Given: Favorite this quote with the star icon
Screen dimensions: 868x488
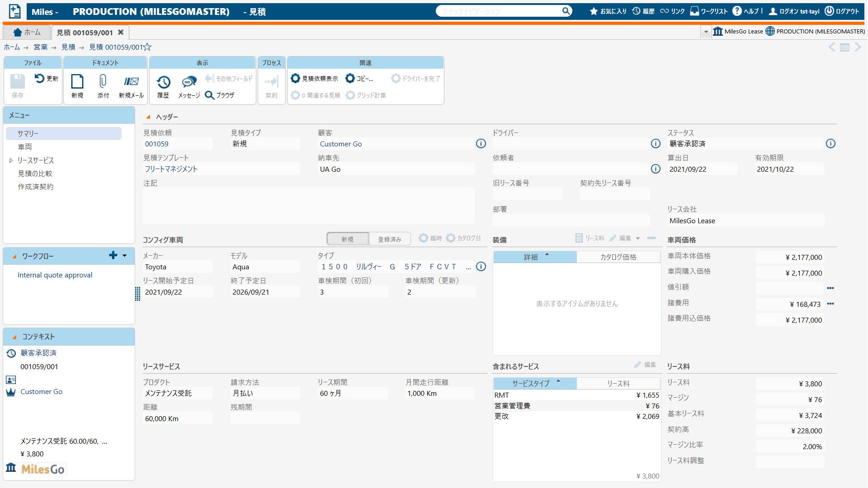Looking at the screenshot, I should pyautogui.click(x=147, y=47).
